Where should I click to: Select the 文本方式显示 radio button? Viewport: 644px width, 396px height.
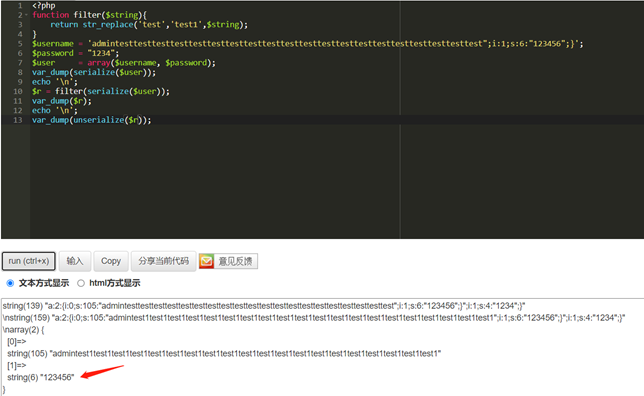coord(10,283)
